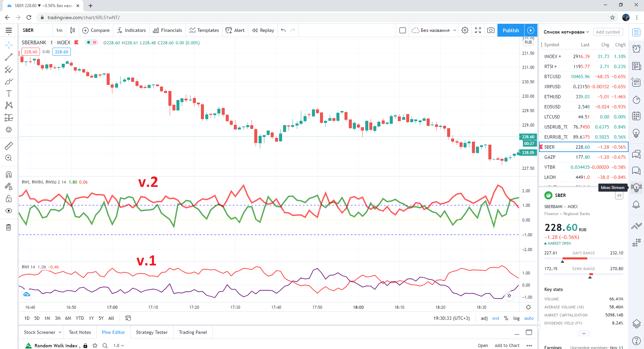Take a chart snapshot with camera icon

(x=491, y=30)
